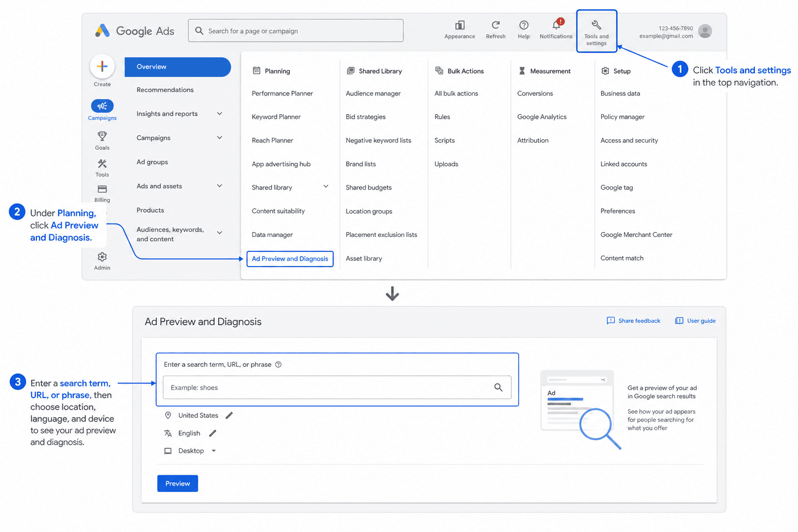This screenshot has height=532, width=798.
Task: Select the Overview menu item
Action: pos(178,67)
